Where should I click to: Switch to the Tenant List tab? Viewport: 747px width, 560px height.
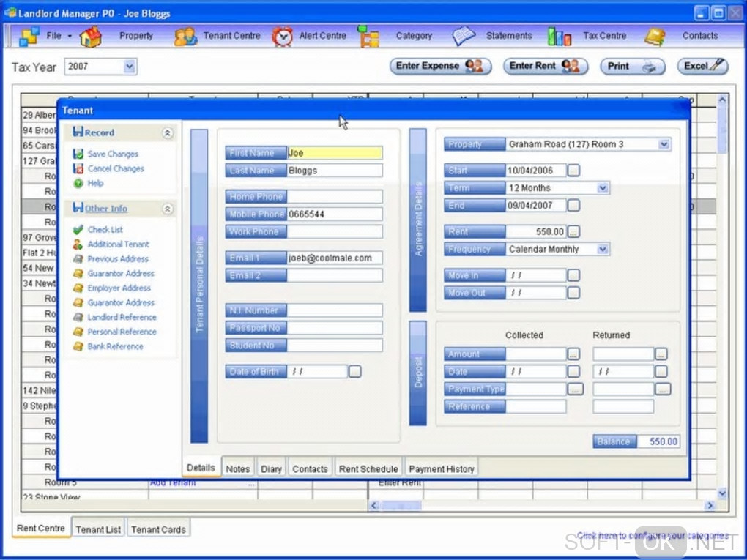[x=98, y=529]
